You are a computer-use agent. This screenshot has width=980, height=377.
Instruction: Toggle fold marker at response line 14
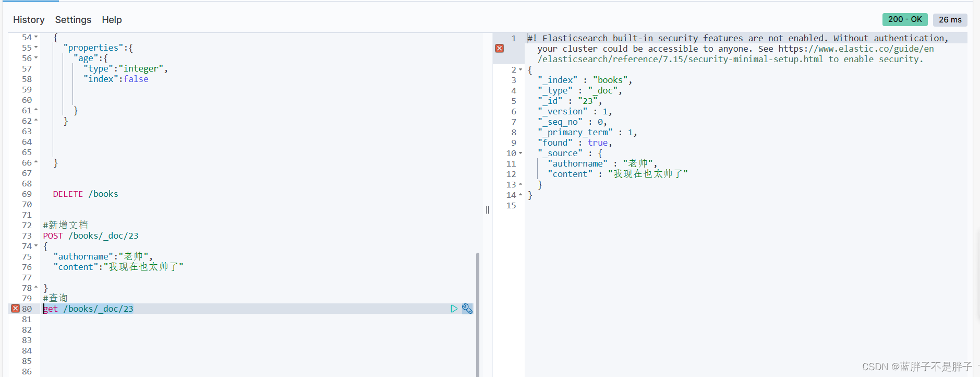pos(521,195)
